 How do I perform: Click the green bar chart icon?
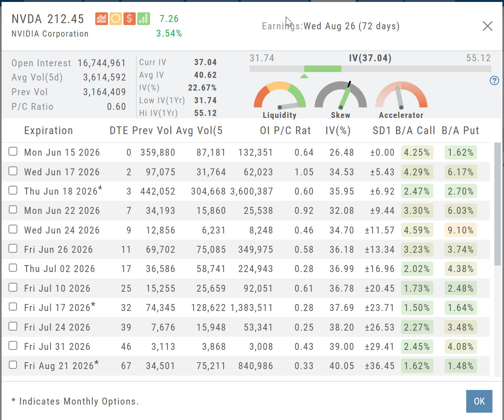(x=143, y=18)
